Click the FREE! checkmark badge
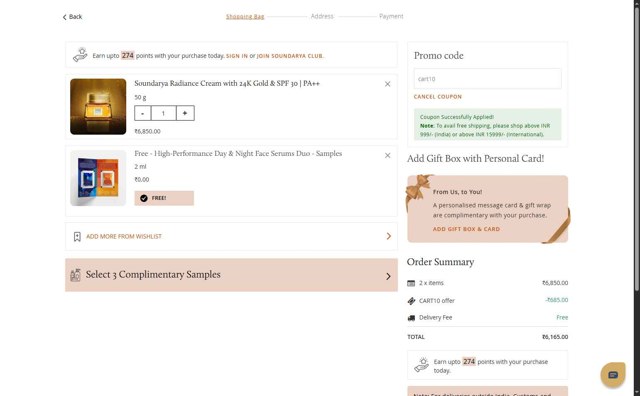The height and width of the screenshot is (396, 640). [x=164, y=198]
